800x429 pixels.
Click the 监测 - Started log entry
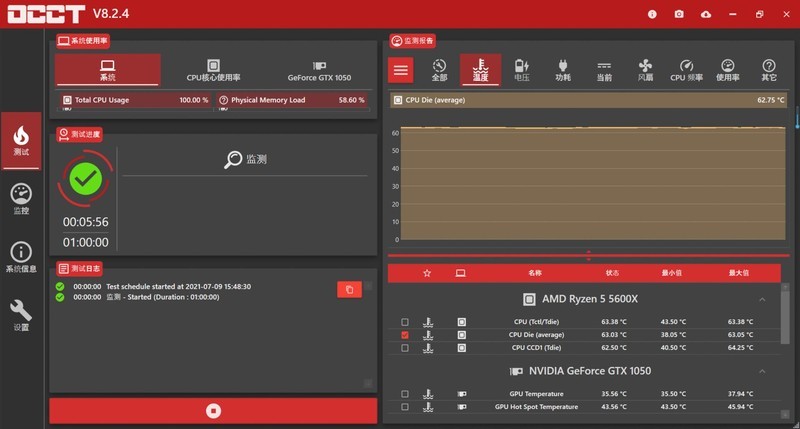point(163,297)
